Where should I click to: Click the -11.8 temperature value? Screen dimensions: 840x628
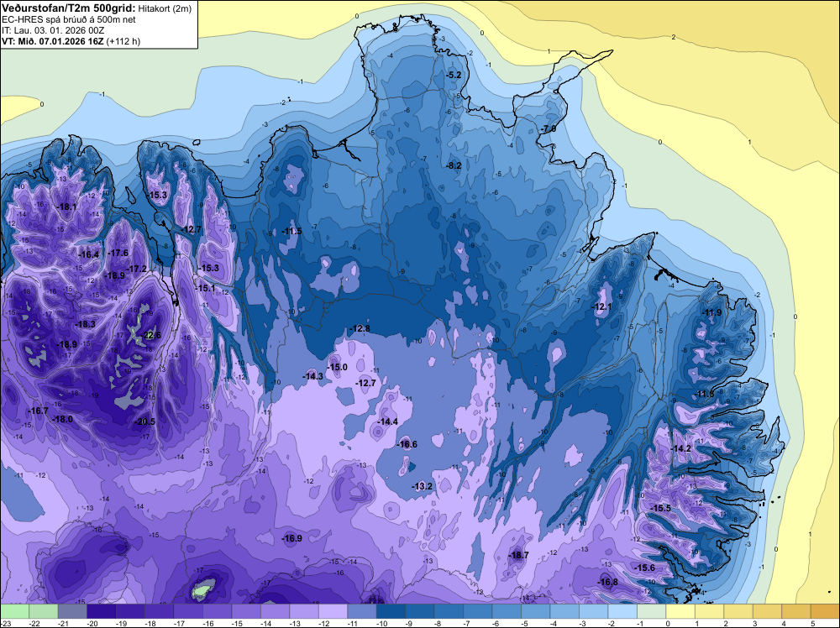point(705,394)
